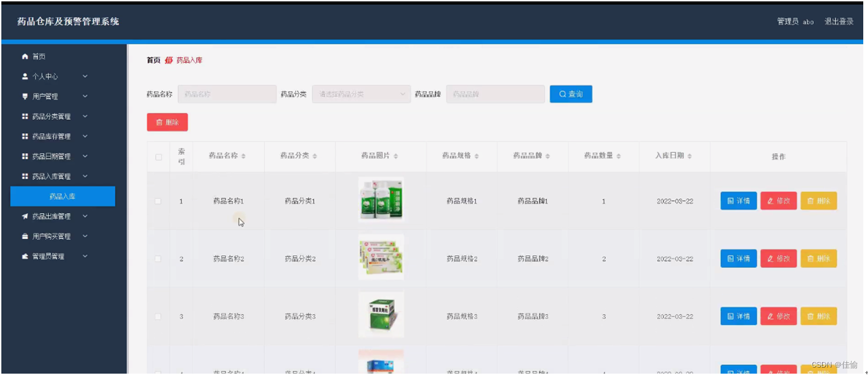Open the drug image thumbnail in row 1

pyautogui.click(x=381, y=199)
